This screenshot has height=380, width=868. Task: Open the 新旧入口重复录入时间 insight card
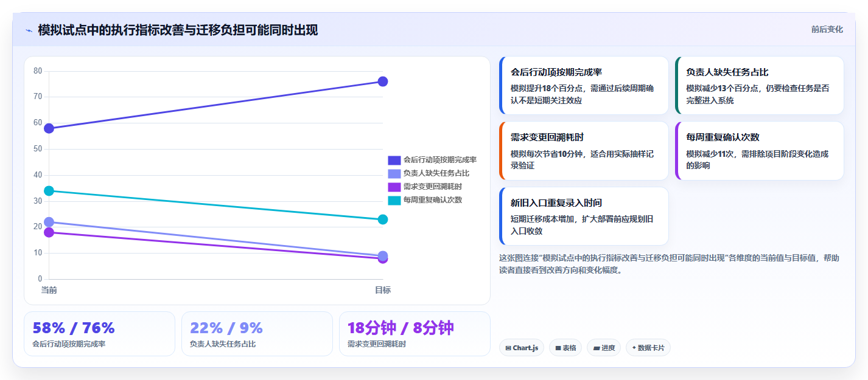[x=584, y=216]
